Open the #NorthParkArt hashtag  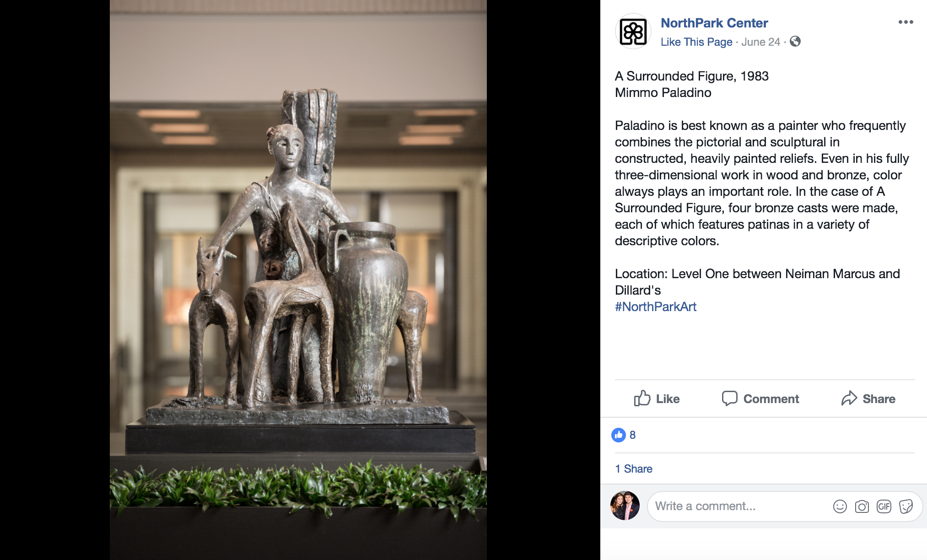pos(656,307)
